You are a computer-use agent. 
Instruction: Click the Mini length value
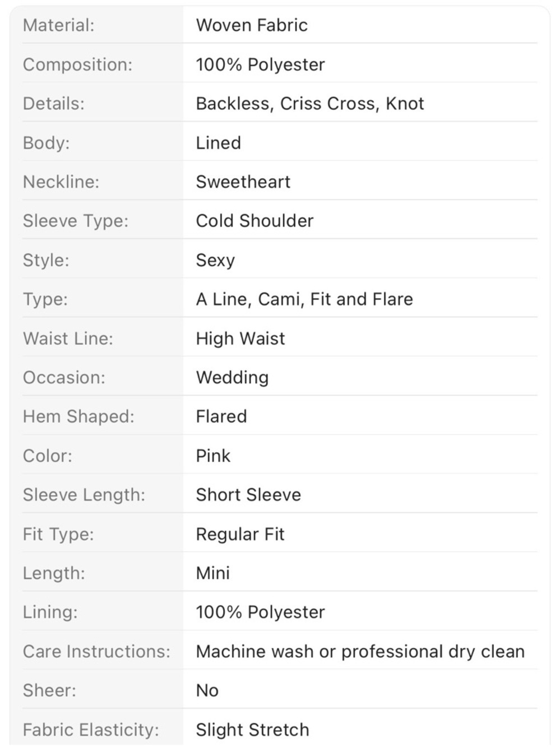(x=212, y=573)
